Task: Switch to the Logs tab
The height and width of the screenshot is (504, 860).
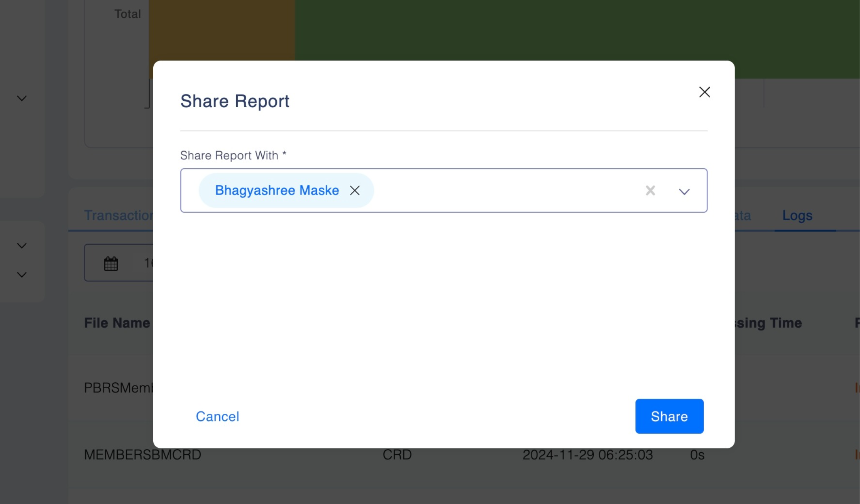Action: tap(797, 215)
